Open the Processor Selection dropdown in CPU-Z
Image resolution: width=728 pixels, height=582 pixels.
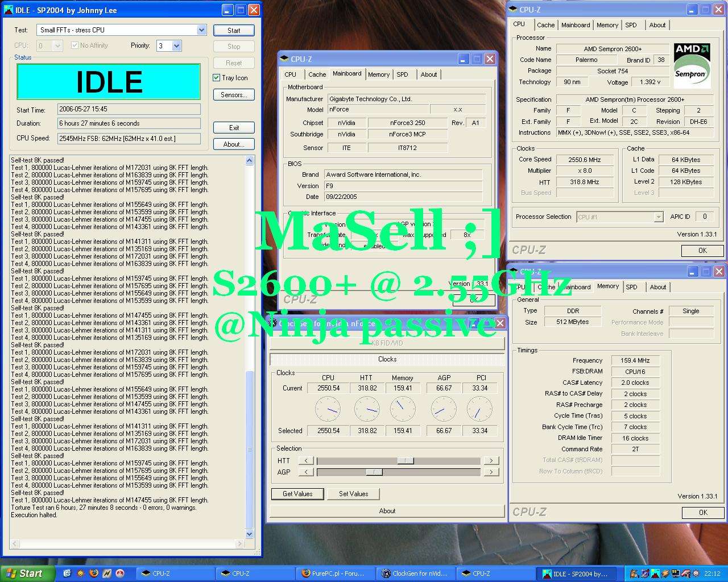pos(659,217)
